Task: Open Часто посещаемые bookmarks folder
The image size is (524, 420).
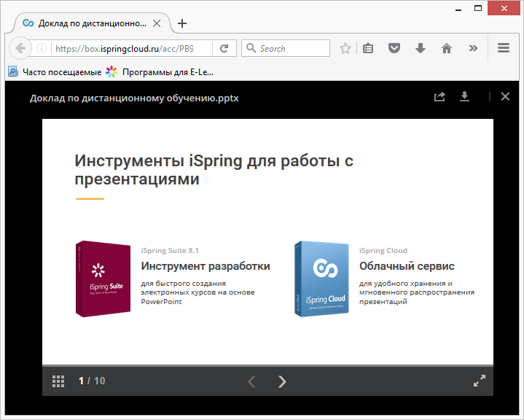Action: (55, 72)
